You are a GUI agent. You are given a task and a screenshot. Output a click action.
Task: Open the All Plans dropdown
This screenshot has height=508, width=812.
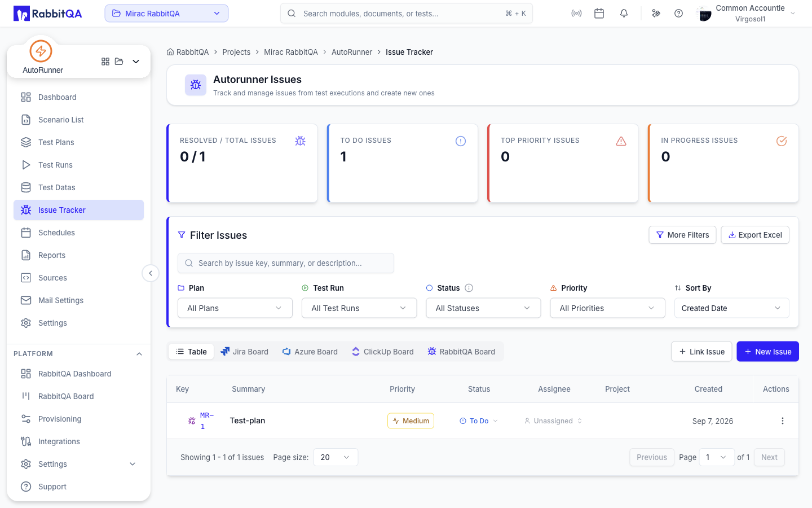(x=235, y=308)
